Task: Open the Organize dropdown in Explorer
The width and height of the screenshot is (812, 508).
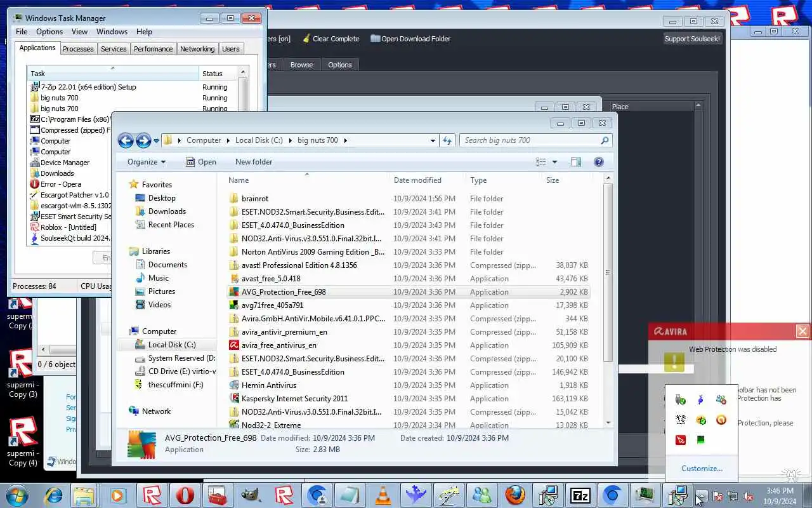Action: 147,162
